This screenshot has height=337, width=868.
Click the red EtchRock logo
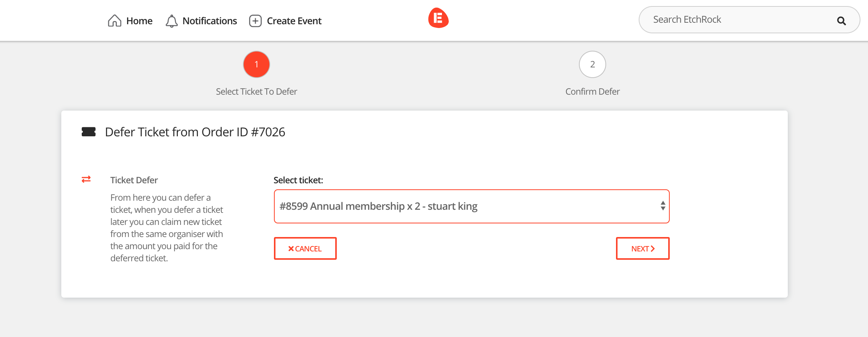tap(438, 18)
